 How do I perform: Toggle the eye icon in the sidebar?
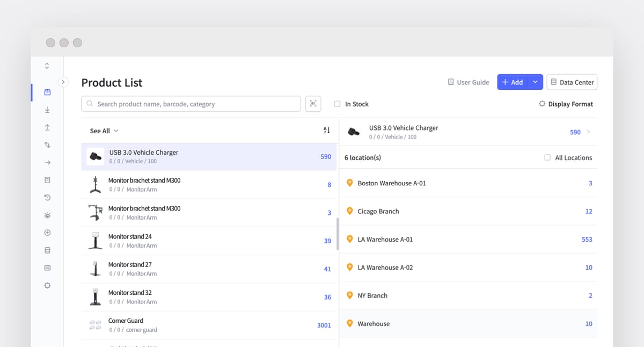click(x=47, y=215)
